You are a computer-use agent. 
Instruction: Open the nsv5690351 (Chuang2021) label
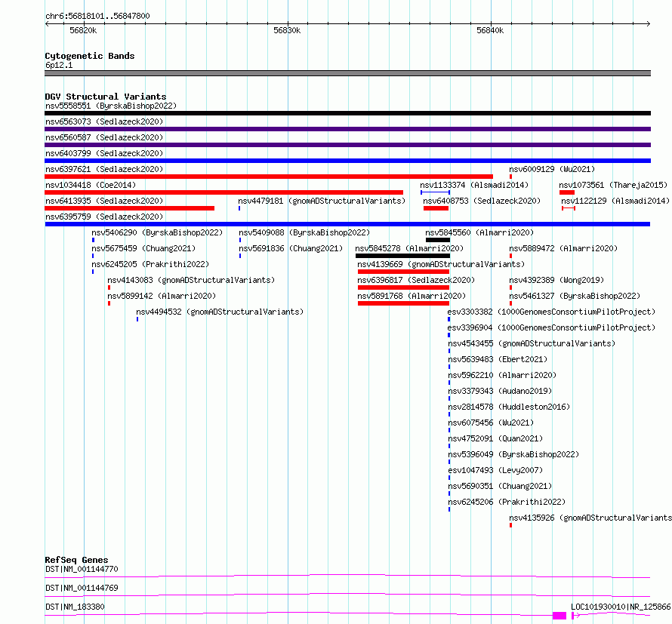[500, 486]
